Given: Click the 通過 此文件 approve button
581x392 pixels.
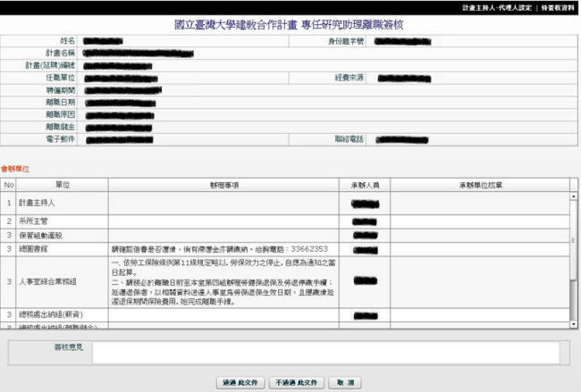Looking at the screenshot, I should (x=240, y=382).
